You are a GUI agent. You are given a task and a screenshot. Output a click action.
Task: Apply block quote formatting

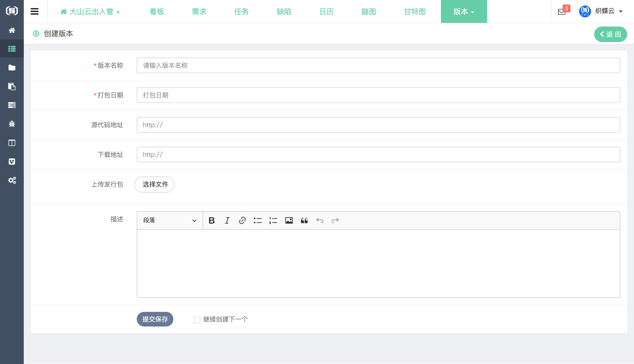click(304, 220)
